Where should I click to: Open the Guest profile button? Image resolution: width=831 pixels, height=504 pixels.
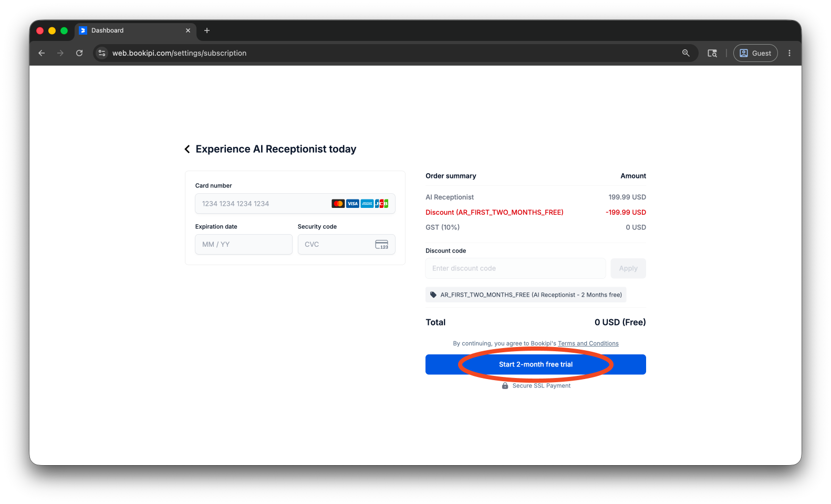[755, 53]
